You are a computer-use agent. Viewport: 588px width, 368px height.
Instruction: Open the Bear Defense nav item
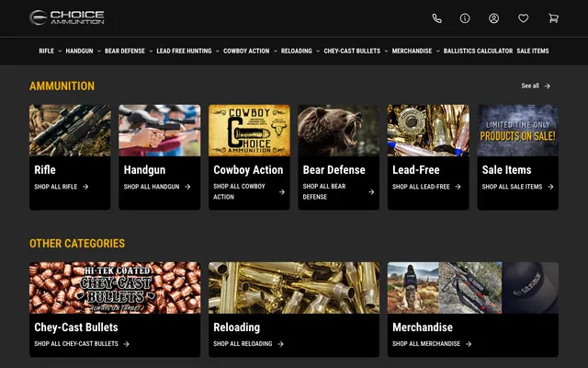point(125,51)
